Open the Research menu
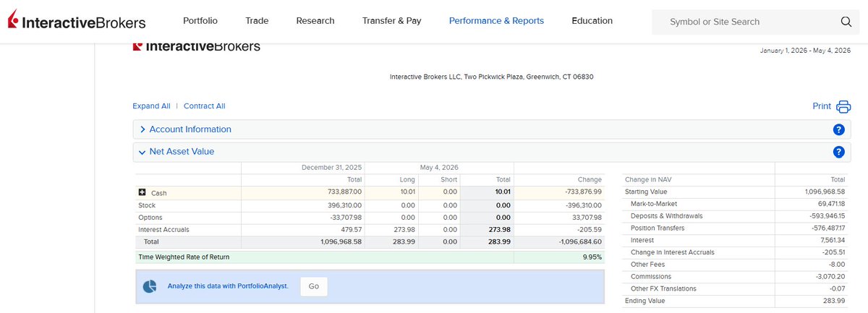Screen dimensions: 868x313 [x=315, y=21]
